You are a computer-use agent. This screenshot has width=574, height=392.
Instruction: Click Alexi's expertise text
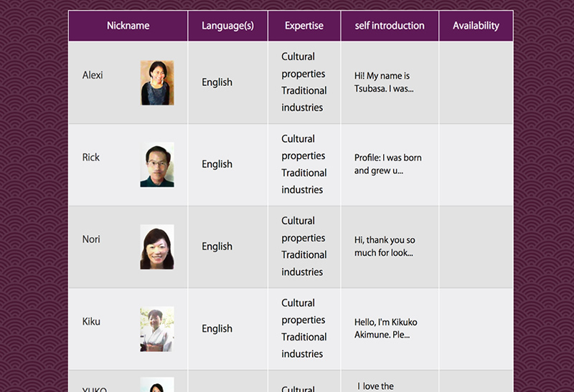tap(304, 82)
